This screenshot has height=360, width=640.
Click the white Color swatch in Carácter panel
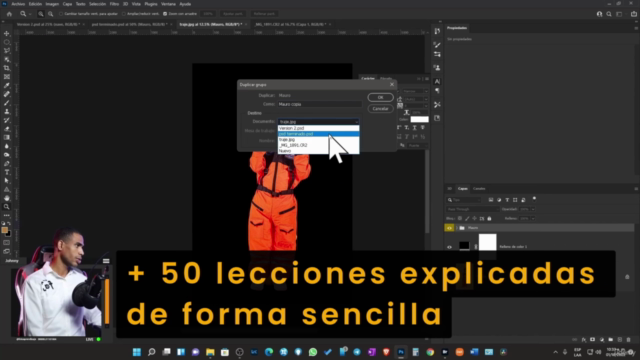pyautogui.click(x=419, y=119)
